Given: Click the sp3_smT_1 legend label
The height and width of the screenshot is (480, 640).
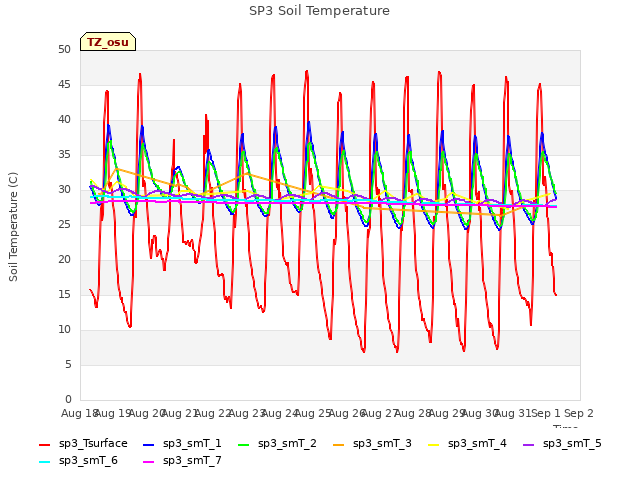Looking at the screenshot, I should [x=192, y=443].
